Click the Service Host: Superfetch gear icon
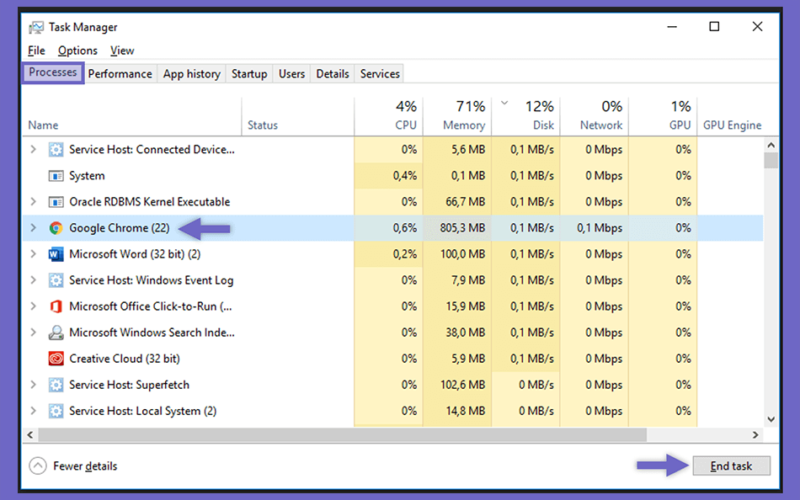800x500 pixels. coord(56,385)
